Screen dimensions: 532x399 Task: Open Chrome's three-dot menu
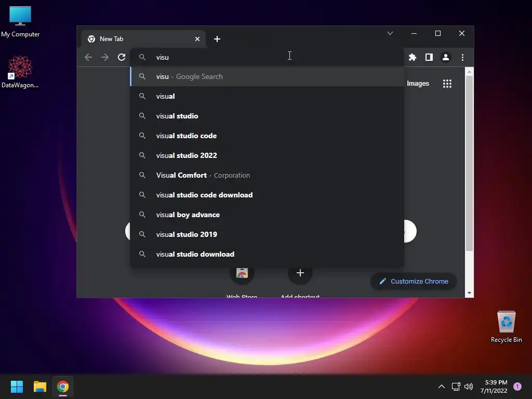pos(462,57)
